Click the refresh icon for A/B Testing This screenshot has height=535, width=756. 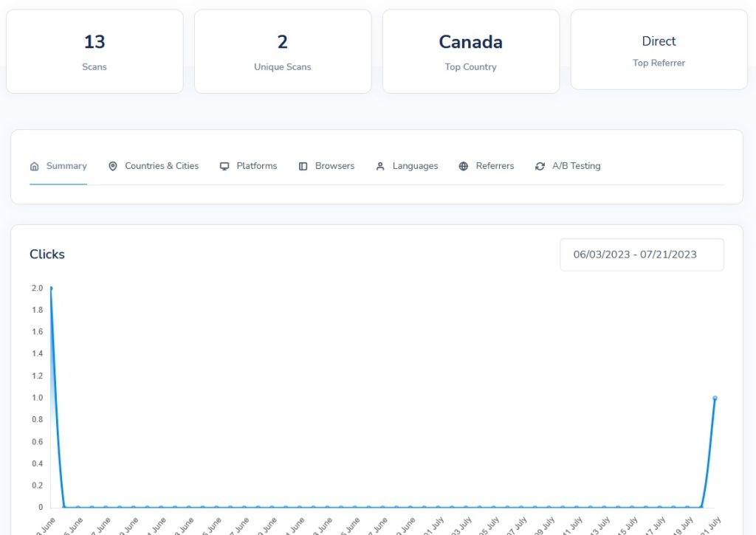click(x=540, y=166)
